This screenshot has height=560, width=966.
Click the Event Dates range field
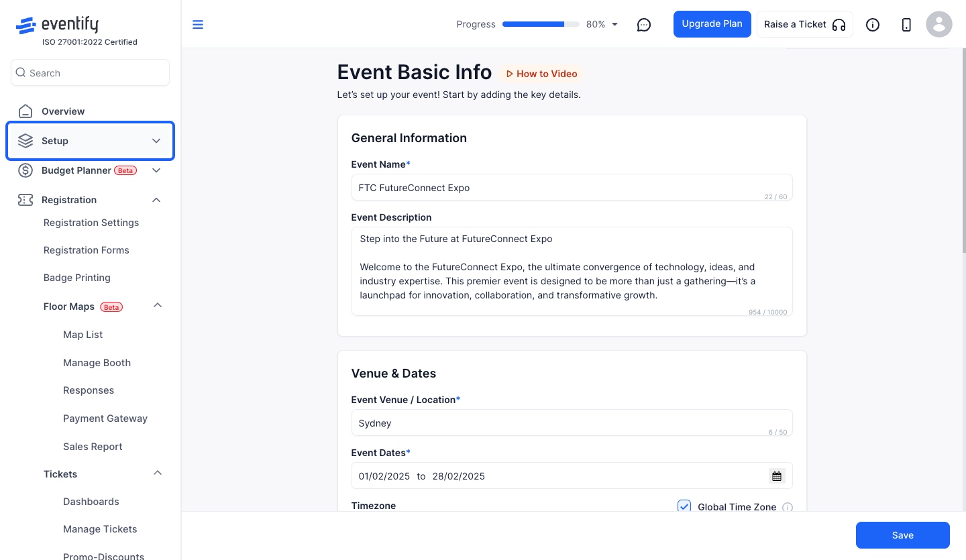[x=572, y=476]
